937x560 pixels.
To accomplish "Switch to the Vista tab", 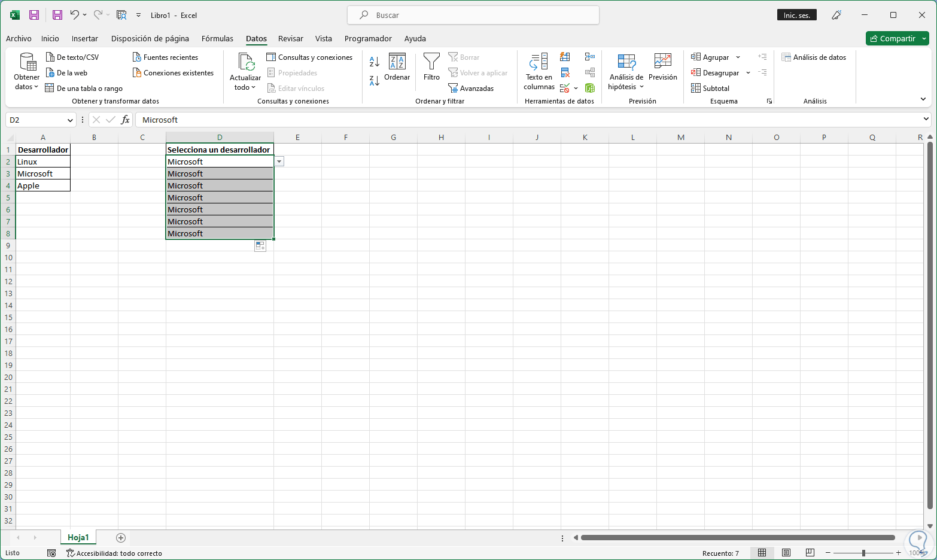I will (324, 38).
